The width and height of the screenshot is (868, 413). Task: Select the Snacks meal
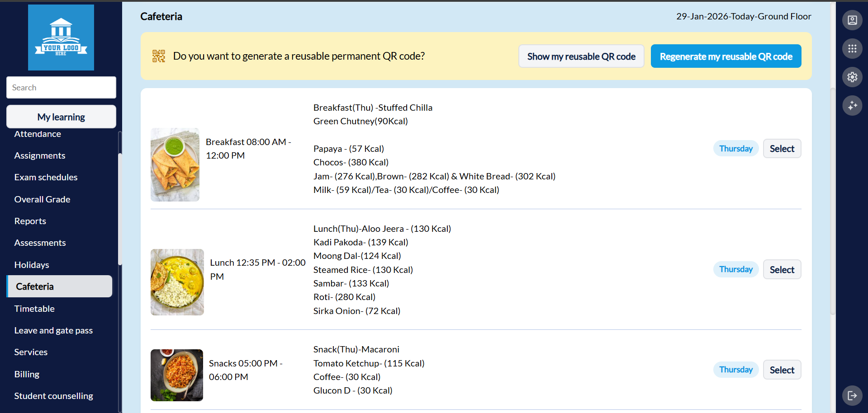pos(782,370)
